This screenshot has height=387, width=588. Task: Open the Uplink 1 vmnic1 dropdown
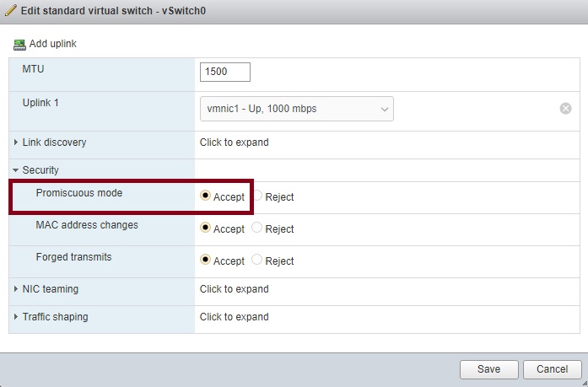tap(296, 109)
